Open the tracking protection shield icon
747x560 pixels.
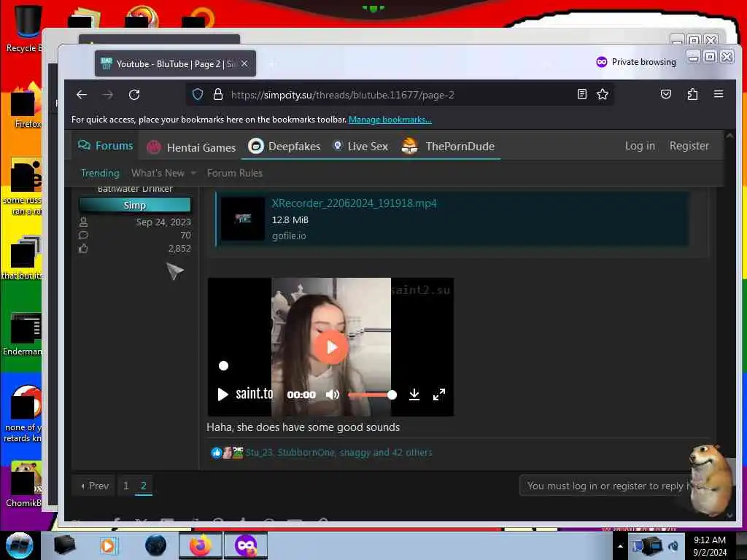(x=198, y=94)
